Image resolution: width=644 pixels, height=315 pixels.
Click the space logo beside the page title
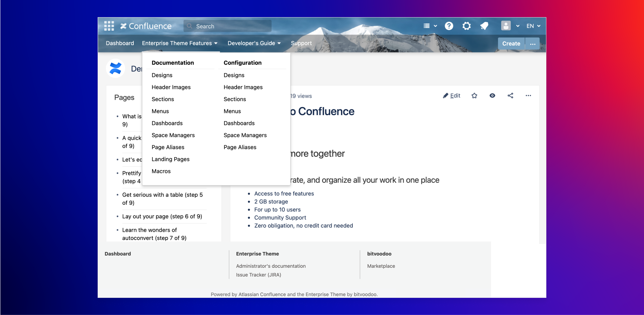[115, 68]
